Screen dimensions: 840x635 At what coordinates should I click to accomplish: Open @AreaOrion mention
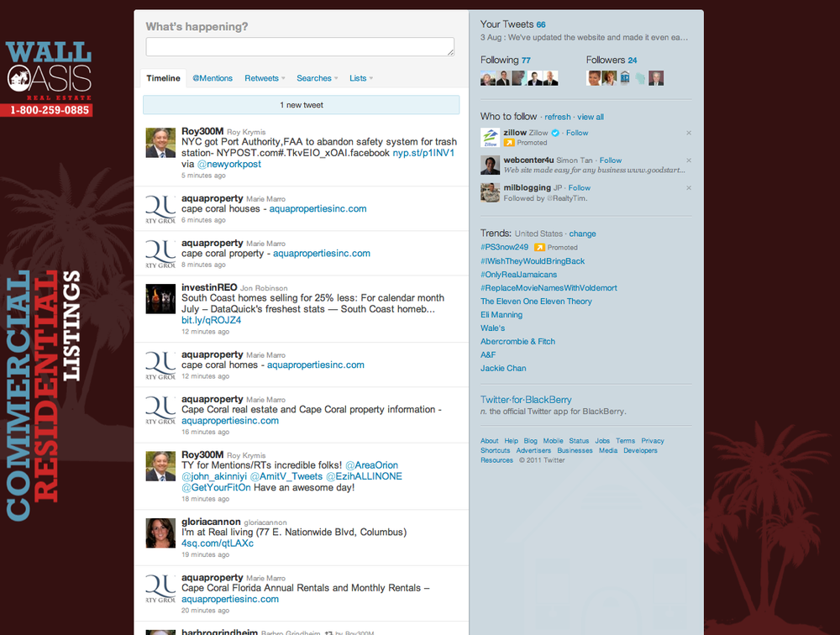tap(372, 465)
